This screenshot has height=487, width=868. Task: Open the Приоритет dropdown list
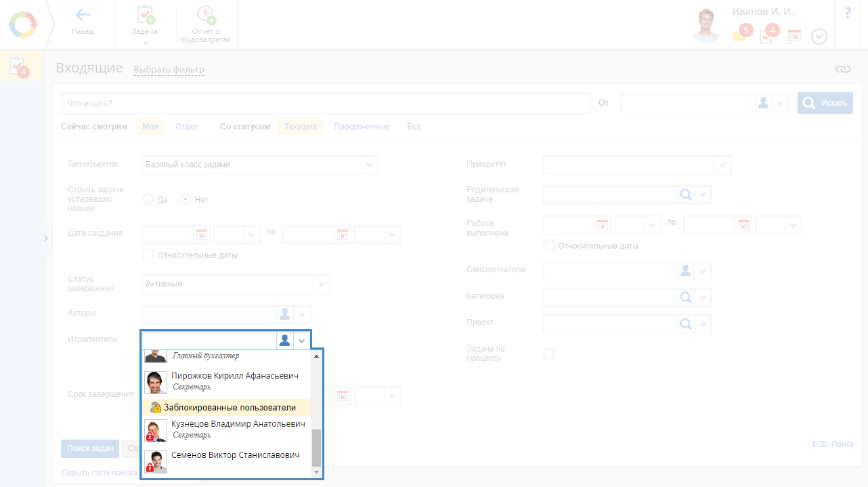(x=723, y=165)
